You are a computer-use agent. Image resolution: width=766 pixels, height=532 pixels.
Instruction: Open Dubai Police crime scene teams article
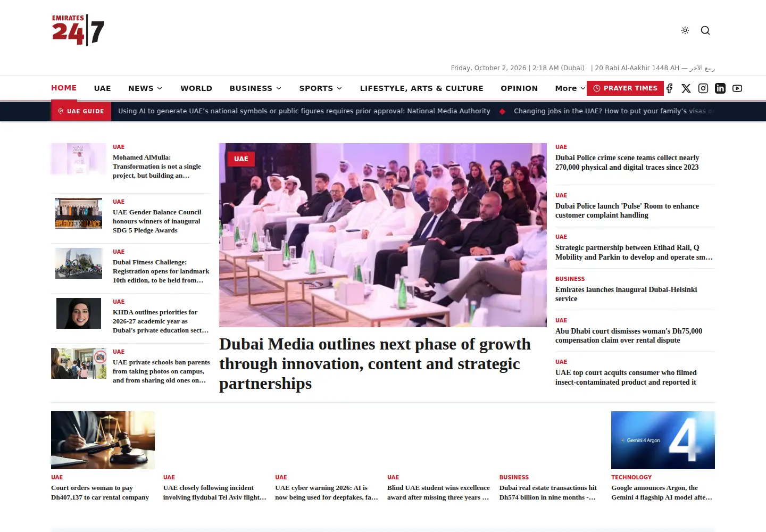[627, 162]
